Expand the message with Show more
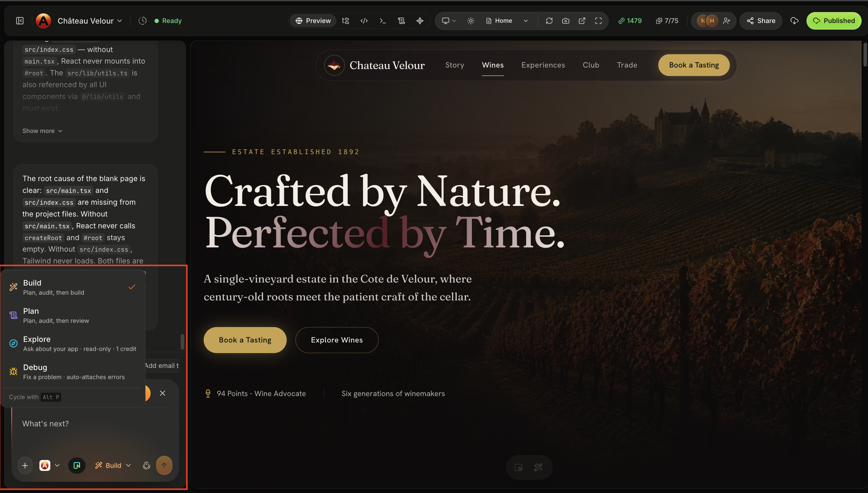The height and width of the screenshot is (493, 868). (42, 131)
